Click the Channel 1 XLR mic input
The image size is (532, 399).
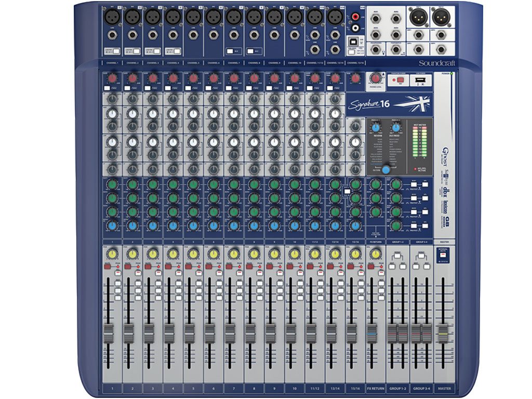pos(112,17)
